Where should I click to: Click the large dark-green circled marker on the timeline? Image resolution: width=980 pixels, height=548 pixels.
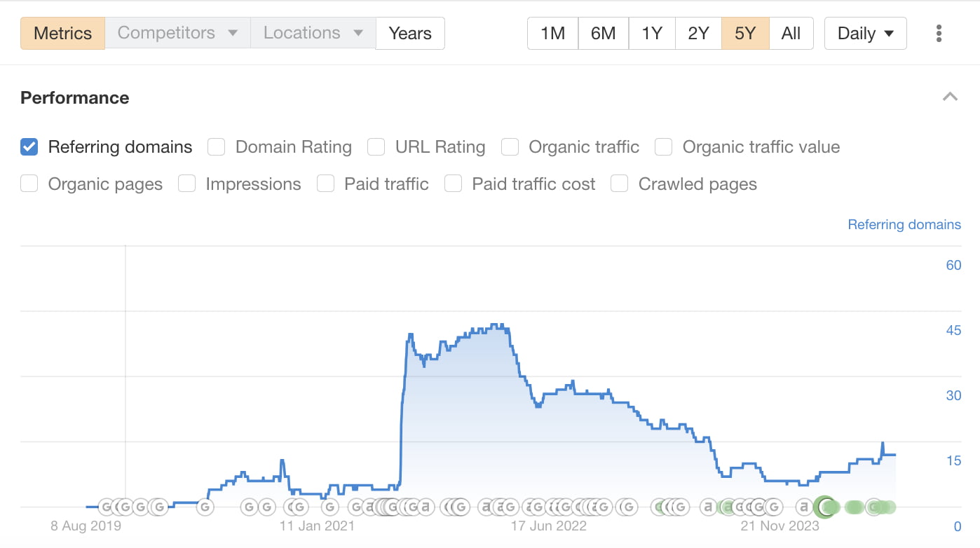tap(824, 507)
